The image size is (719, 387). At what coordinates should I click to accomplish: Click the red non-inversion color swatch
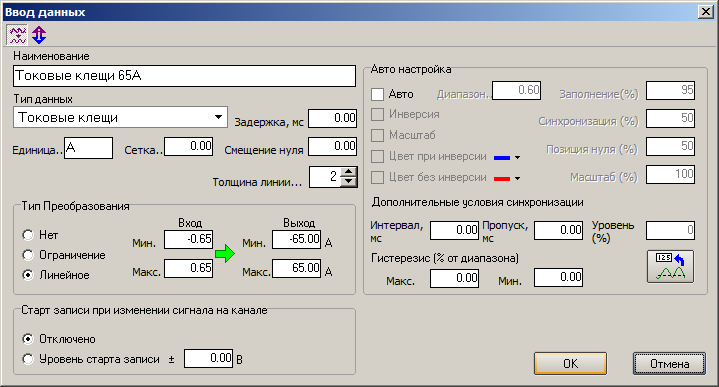(502, 178)
